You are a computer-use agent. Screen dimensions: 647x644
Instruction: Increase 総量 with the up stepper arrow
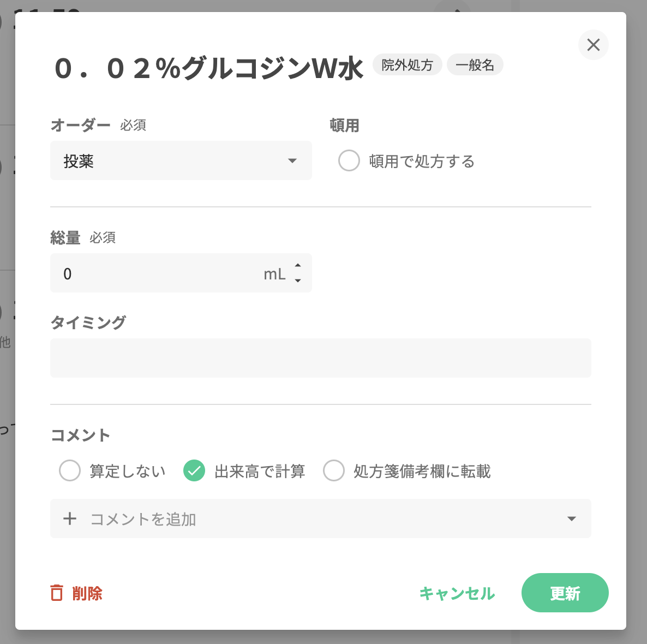click(298, 266)
